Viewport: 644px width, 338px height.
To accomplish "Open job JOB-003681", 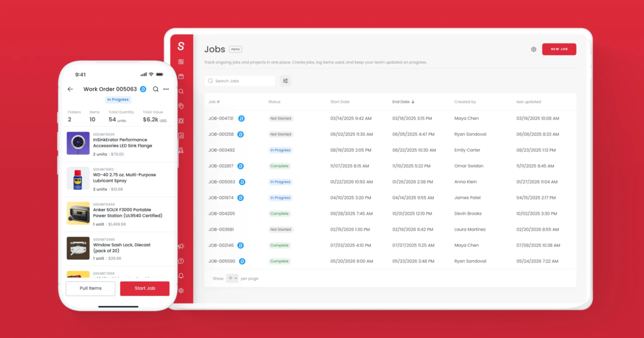I will coord(221,230).
